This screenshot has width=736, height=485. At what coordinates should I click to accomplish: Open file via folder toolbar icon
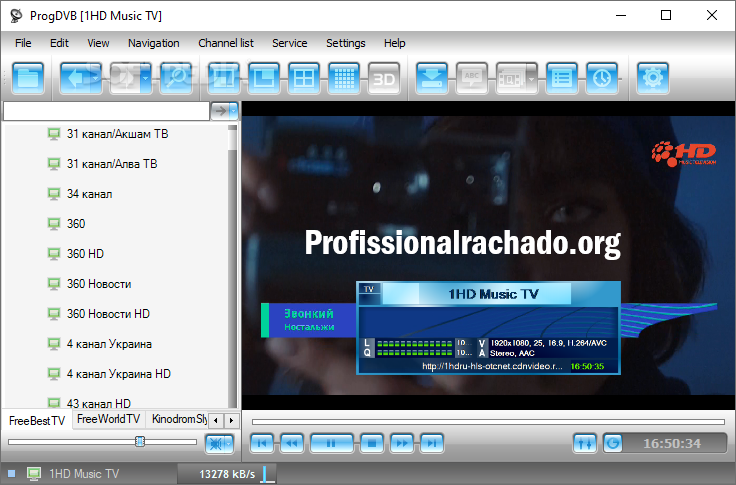pyautogui.click(x=28, y=78)
